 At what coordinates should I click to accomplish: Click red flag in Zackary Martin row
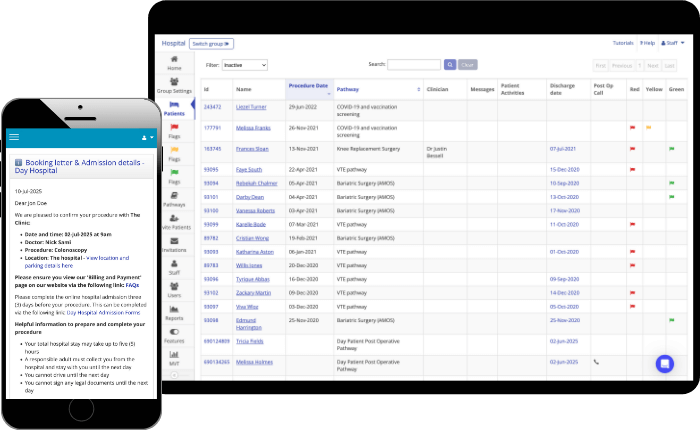pos(632,293)
